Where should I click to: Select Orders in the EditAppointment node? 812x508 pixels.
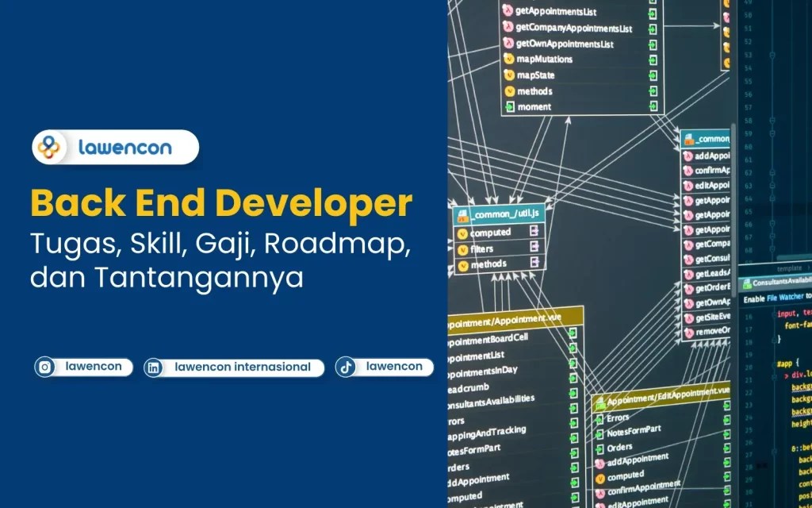click(x=619, y=448)
